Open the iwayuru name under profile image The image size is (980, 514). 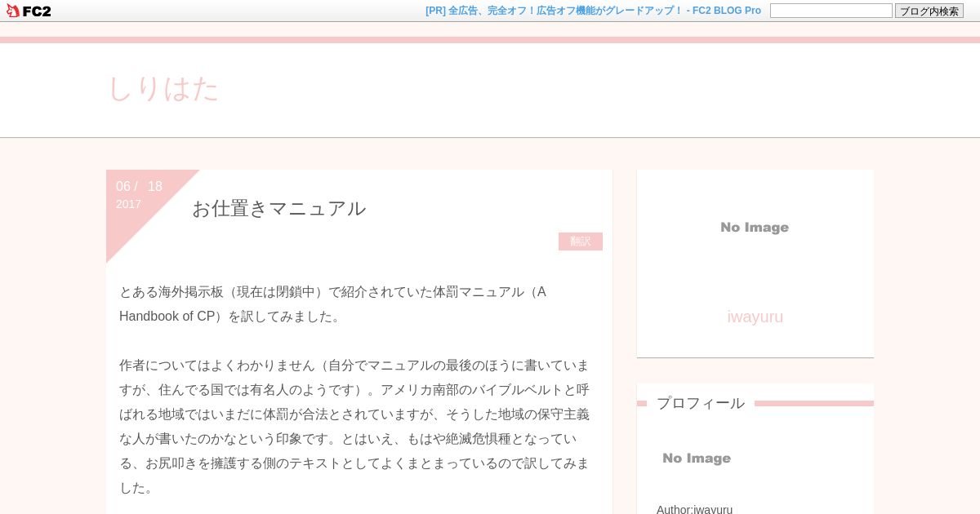point(755,317)
